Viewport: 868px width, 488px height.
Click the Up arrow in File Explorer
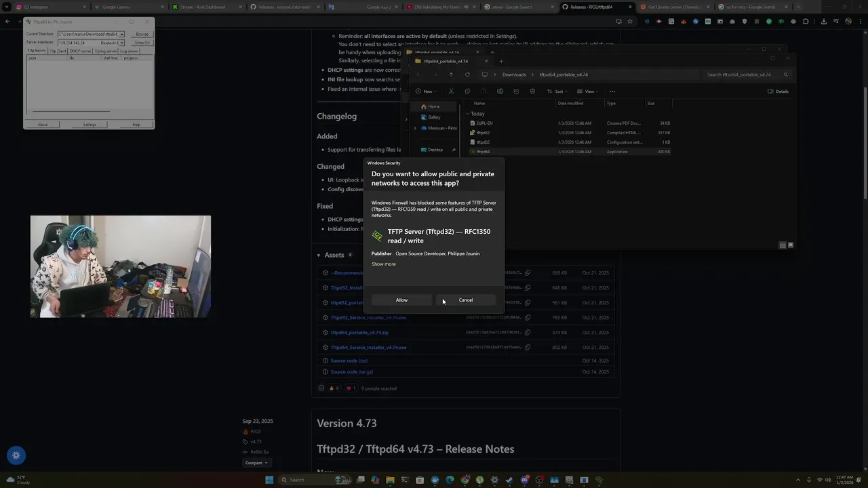451,75
